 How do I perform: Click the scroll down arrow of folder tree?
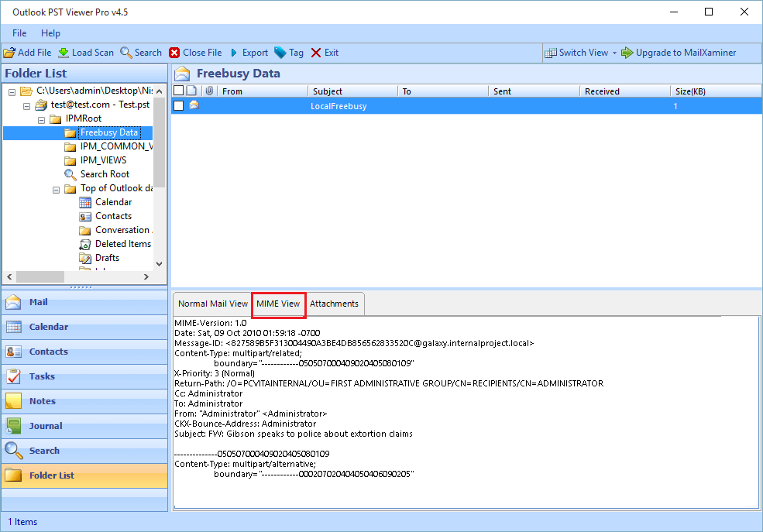pyautogui.click(x=159, y=263)
